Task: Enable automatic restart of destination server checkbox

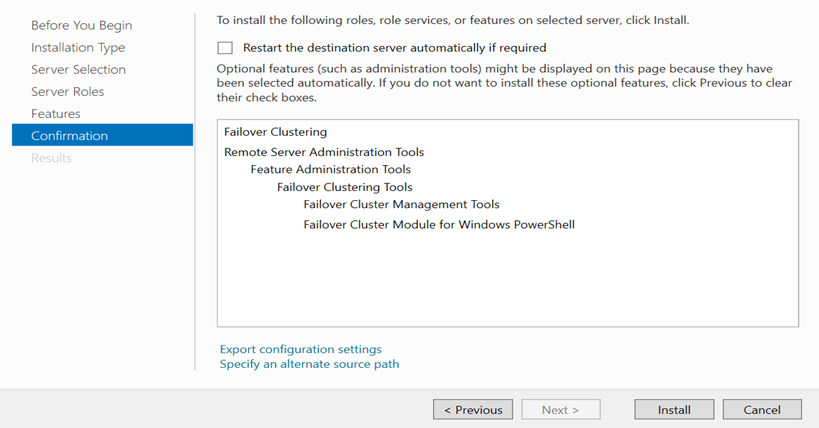Action: 225,48
